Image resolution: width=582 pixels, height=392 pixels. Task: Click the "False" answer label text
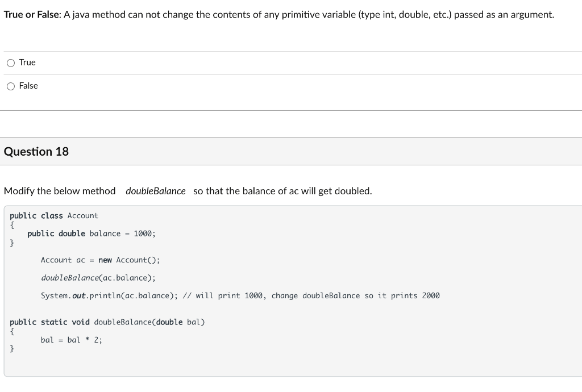28,86
